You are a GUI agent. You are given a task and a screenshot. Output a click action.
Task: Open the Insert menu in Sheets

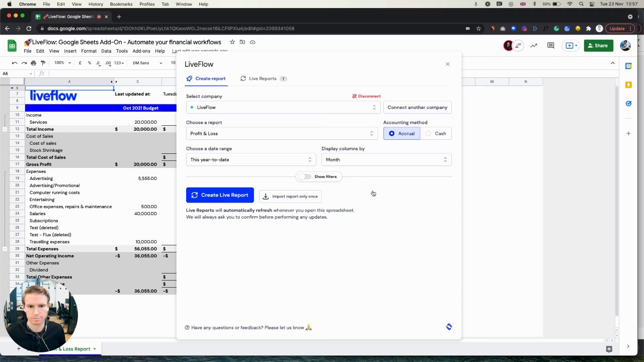(70, 51)
